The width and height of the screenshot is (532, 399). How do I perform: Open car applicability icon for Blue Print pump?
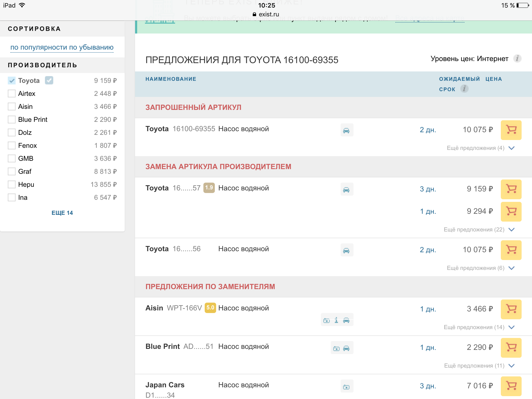(x=346, y=348)
